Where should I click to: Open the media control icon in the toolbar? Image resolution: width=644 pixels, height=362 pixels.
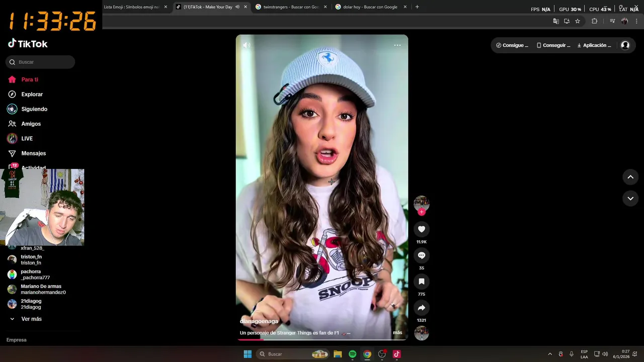[612, 21]
